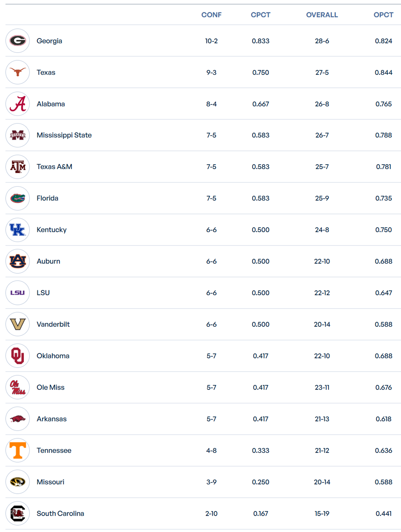Click the Texas Longhorns logo icon
The width and height of the screenshot is (401, 532).
click(17, 72)
